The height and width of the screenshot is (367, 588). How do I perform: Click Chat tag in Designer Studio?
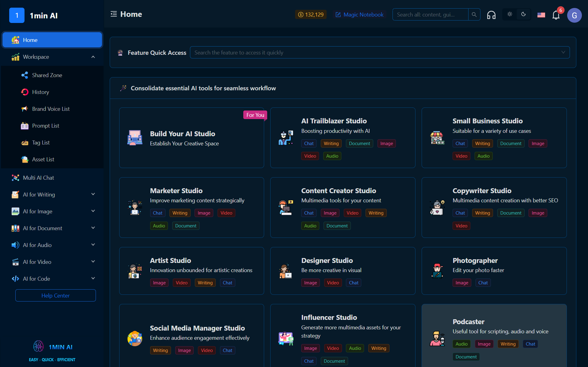pos(354,283)
